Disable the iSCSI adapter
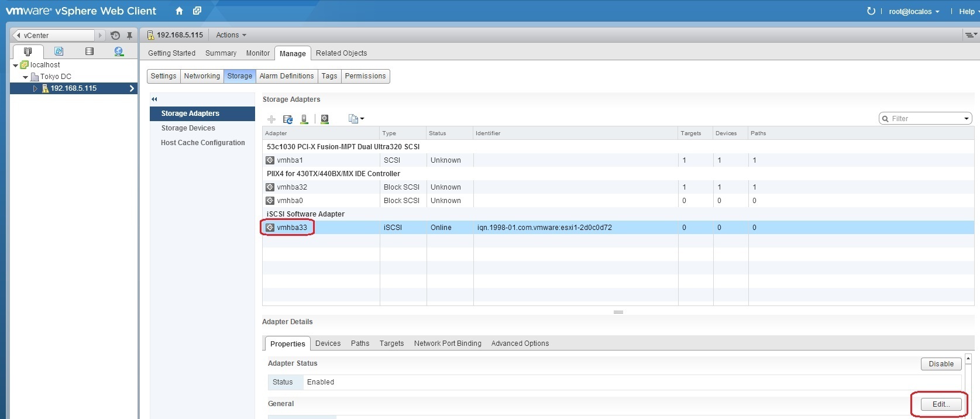The image size is (980, 419). 941,364
